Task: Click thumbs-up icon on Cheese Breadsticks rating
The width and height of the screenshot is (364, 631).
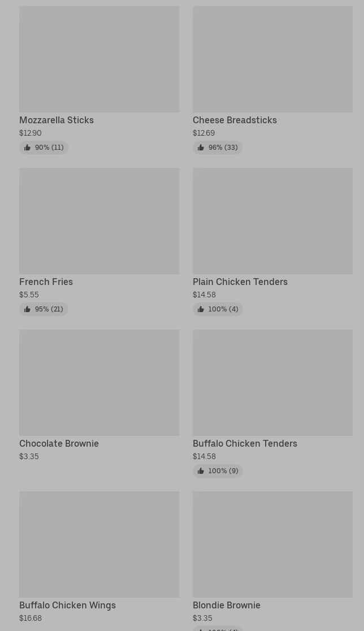Action: [x=201, y=148]
